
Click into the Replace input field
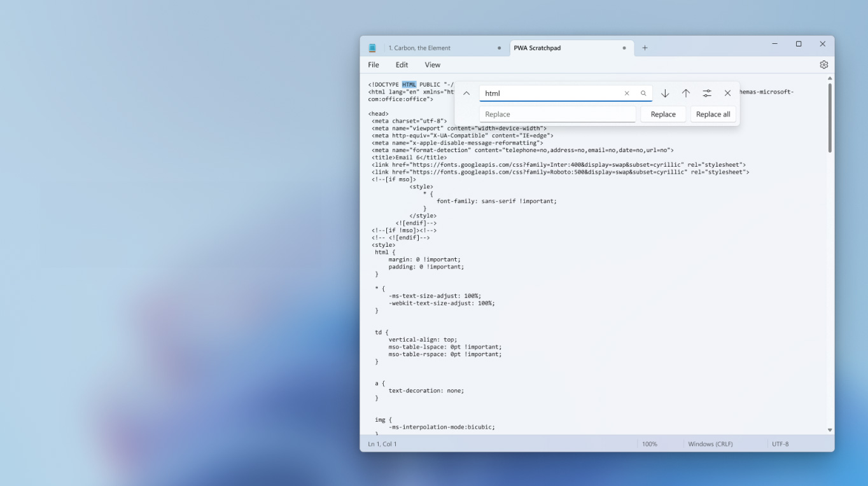557,115
